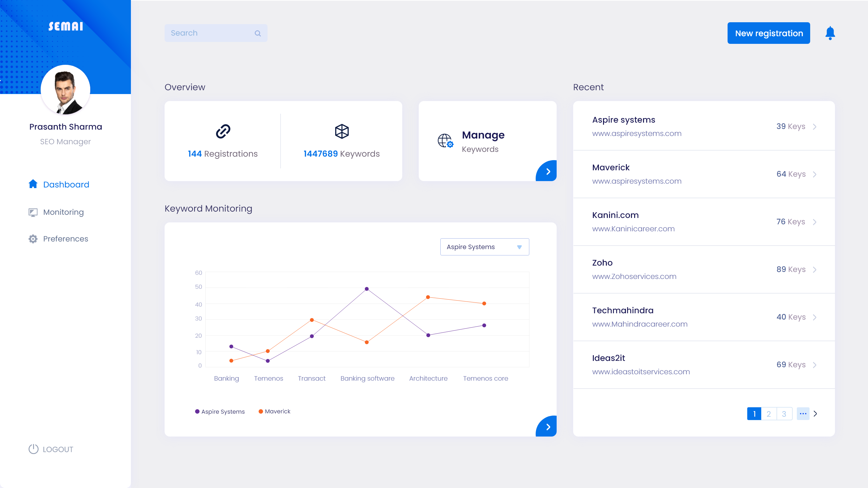Click the Preferences gear icon

(x=33, y=239)
